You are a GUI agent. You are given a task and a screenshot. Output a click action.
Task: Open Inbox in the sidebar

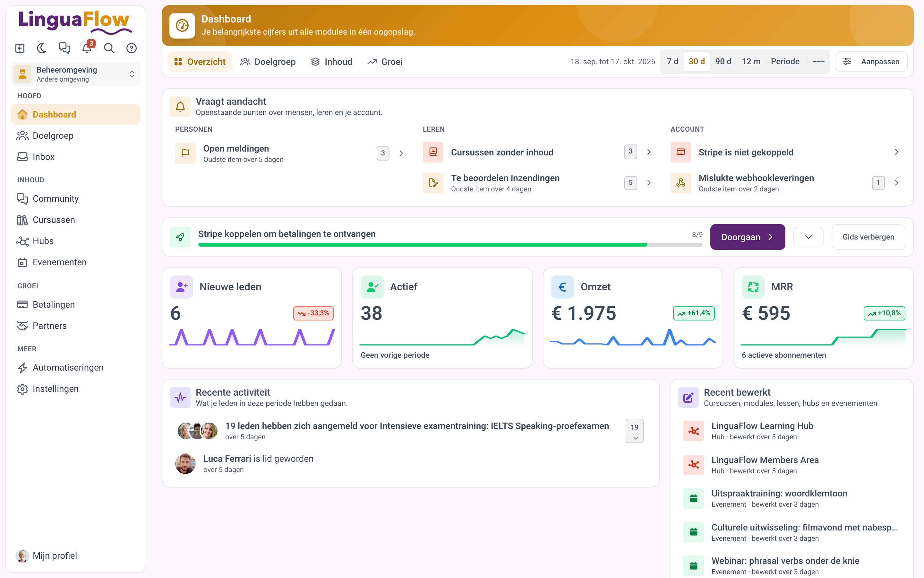point(76,157)
